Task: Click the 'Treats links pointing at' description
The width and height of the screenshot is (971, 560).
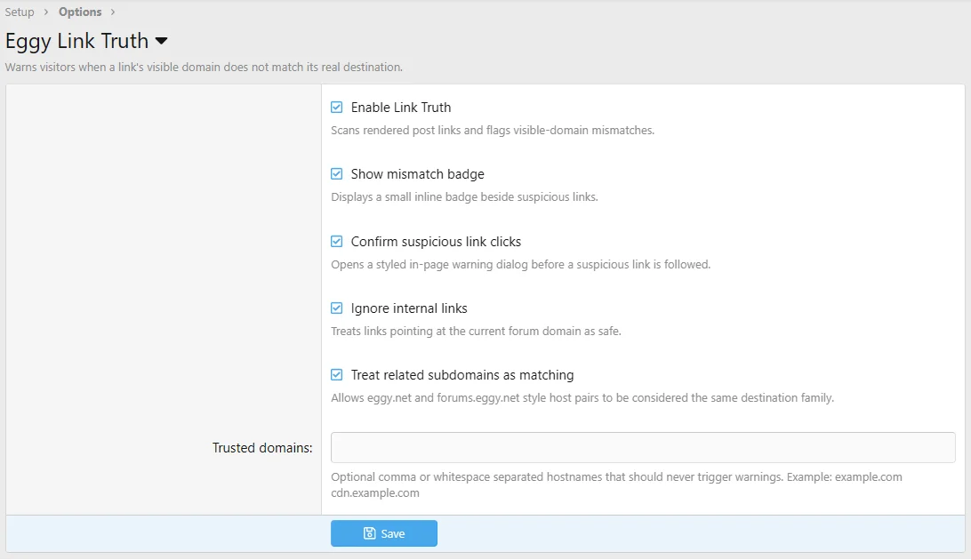Action: click(x=476, y=331)
